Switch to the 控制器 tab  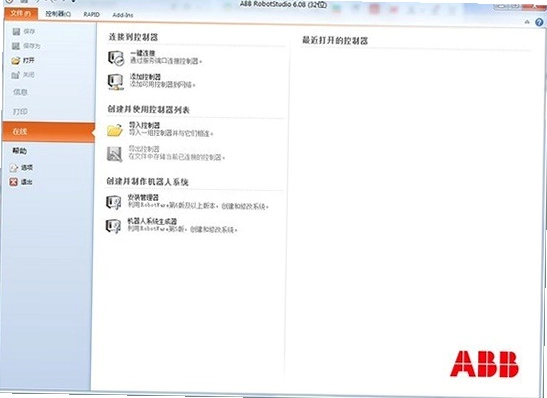pyautogui.click(x=58, y=14)
